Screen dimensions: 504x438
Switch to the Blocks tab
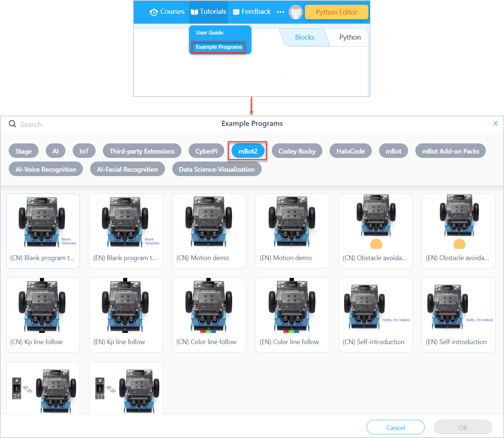click(305, 37)
